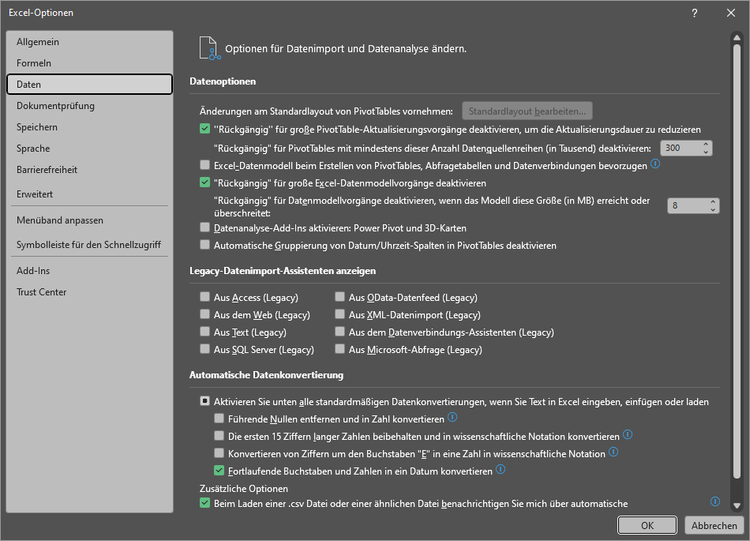Click the help question mark in title bar

[x=694, y=12]
